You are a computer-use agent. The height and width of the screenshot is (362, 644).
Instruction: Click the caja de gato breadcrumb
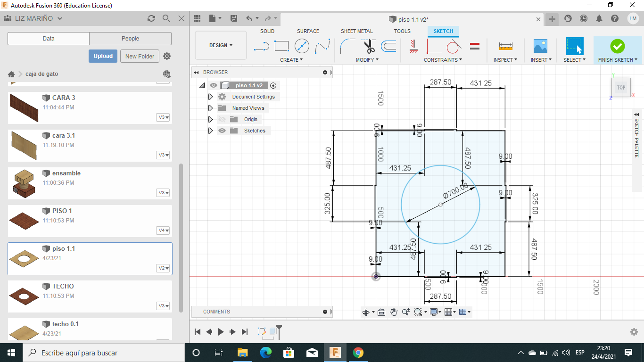(x=42, y=74)
